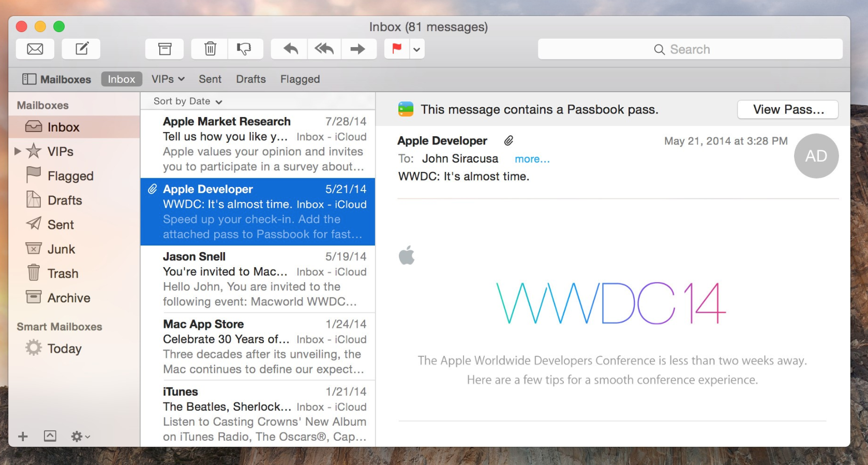The image size is (868, 465).
Task: Switch to Drafts in favorites bar
Action: pos(251,79)
